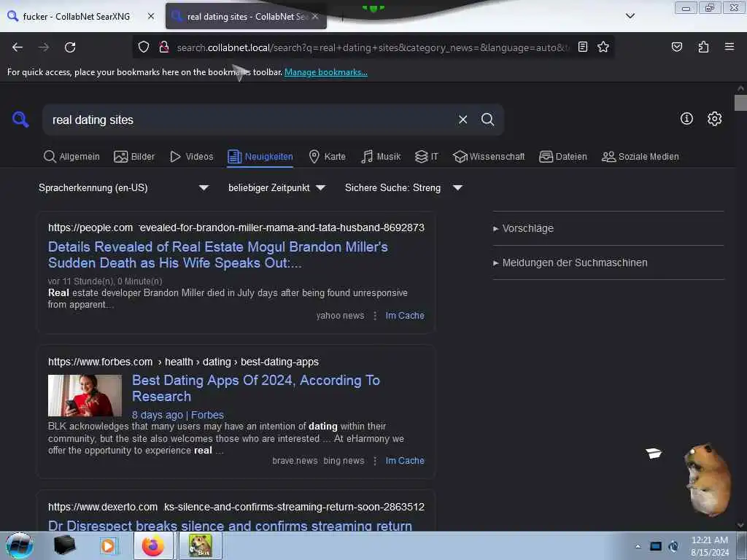
Task: Click the Forbes article thumbnail image
Action: [85, 395]
